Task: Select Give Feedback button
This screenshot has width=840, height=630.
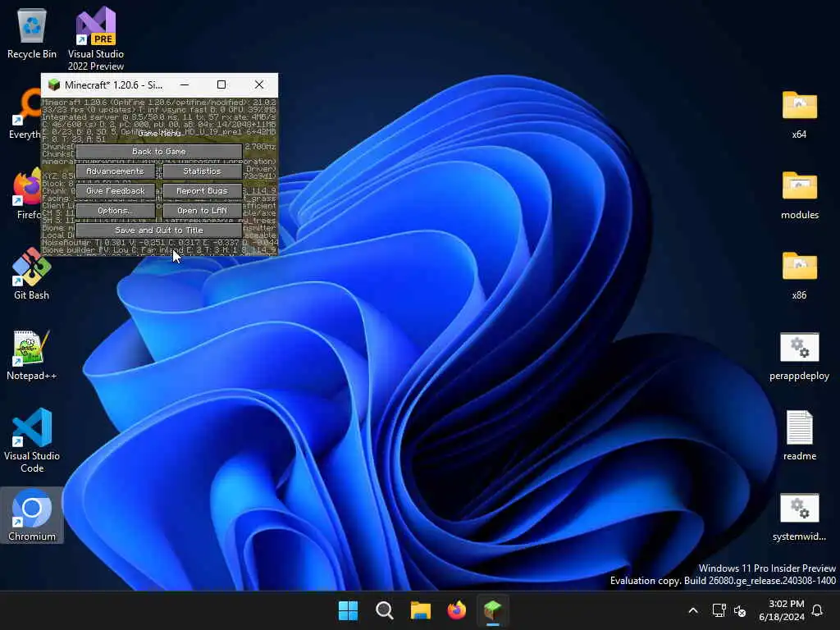Action: (115, 190)
